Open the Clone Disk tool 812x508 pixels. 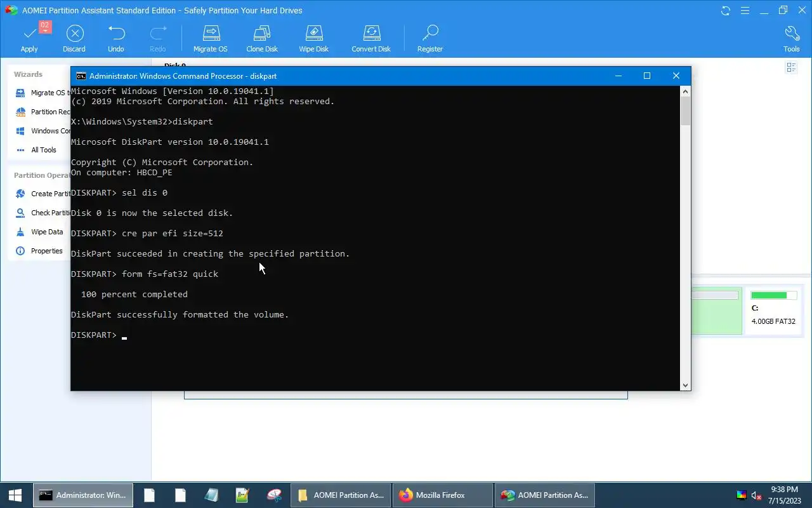(x=262, y=38)
